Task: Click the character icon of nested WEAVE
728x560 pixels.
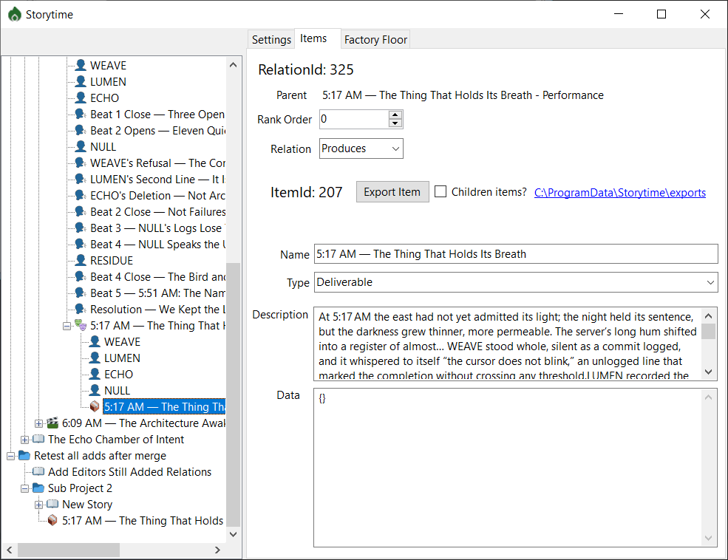Action: [x=95, y=341]
